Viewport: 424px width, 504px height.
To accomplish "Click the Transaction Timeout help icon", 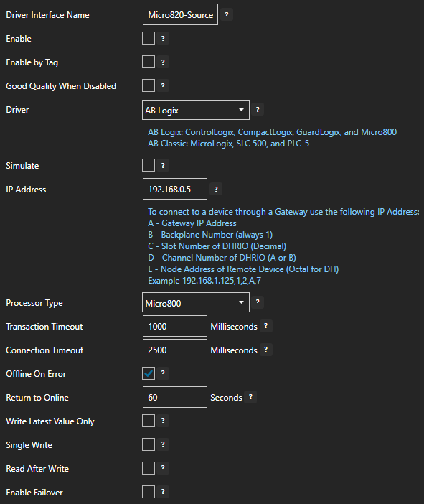I will 265,326.
